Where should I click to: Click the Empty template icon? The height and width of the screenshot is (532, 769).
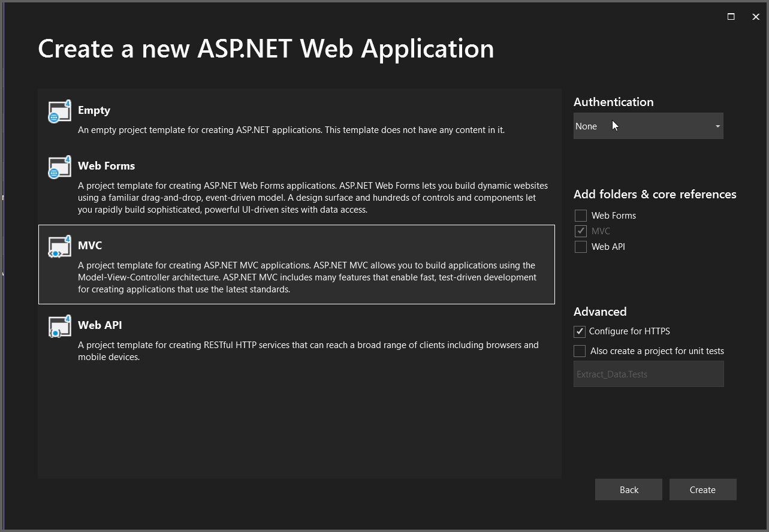tap(60, 112)
